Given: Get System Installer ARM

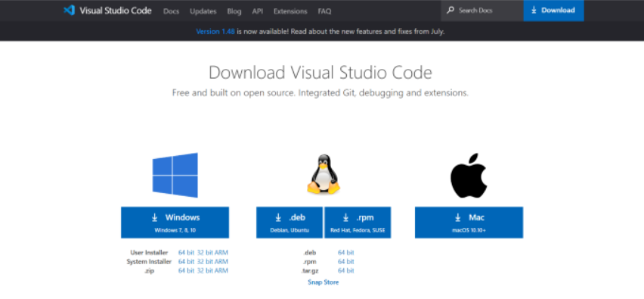Looking at the screenshot, I should (221, 261).
